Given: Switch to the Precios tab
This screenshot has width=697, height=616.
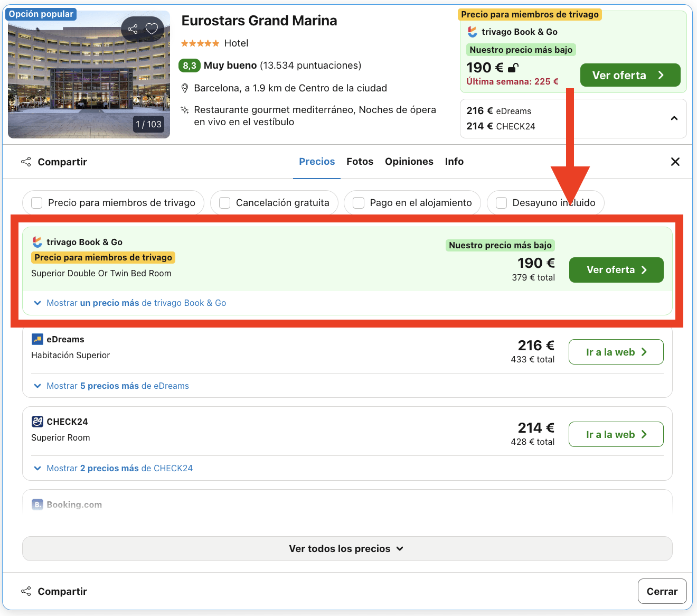Looking at the screenshot, I should [317, 162].
